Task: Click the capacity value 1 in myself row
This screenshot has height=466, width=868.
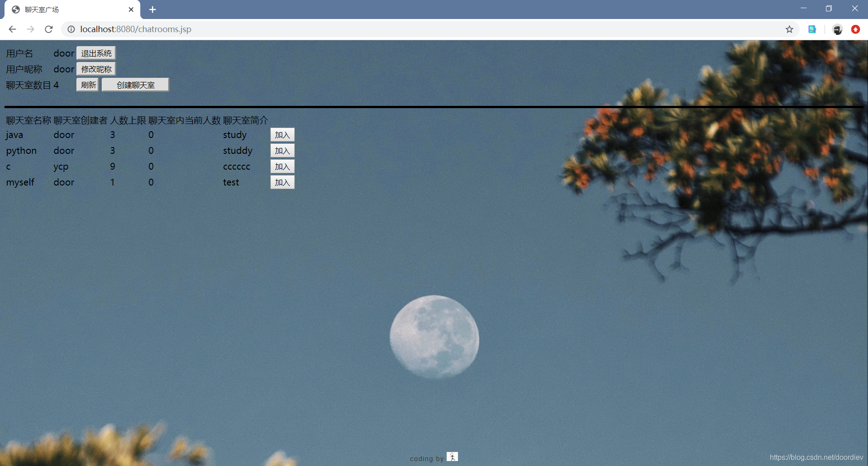Action: 113,182
